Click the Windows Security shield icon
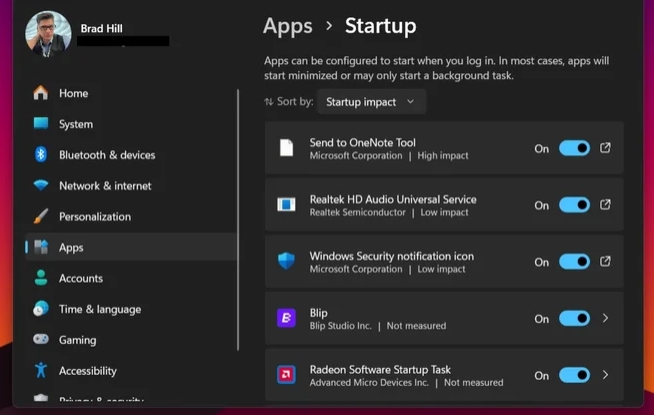This screenshot has height=415, width=654. click(286, 261)
